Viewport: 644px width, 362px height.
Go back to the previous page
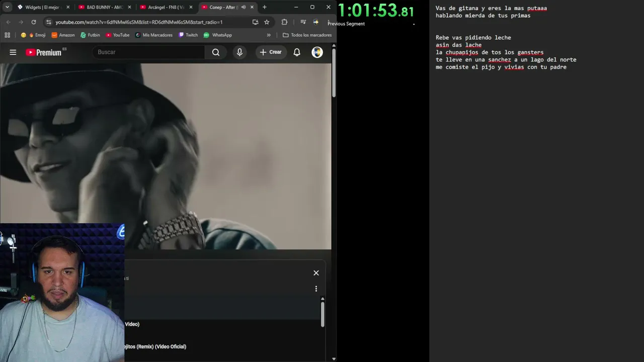click(x=8, y=22)
